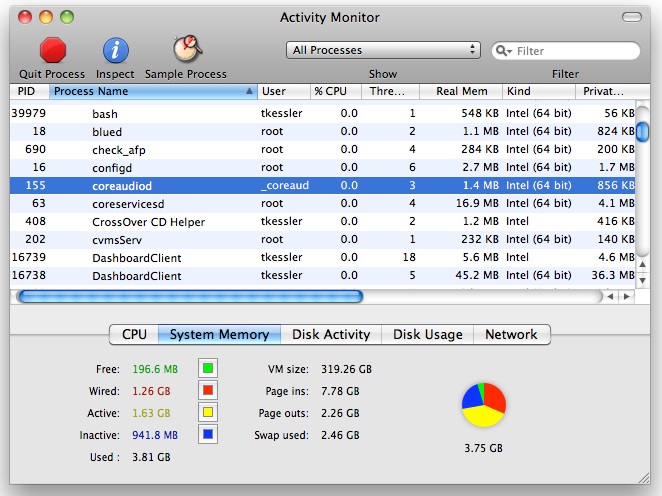Click the memory usage pie chart

tap(484, 405)
